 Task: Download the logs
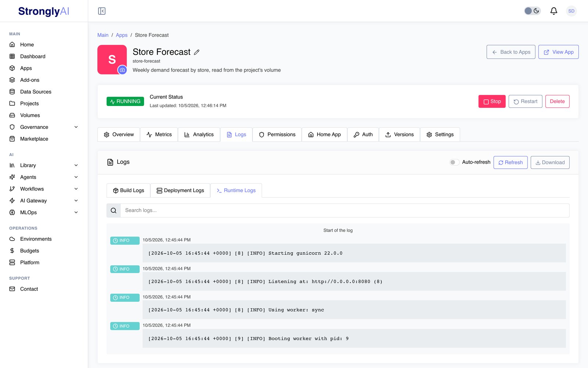pyautogui.click(x=550, y=163)
